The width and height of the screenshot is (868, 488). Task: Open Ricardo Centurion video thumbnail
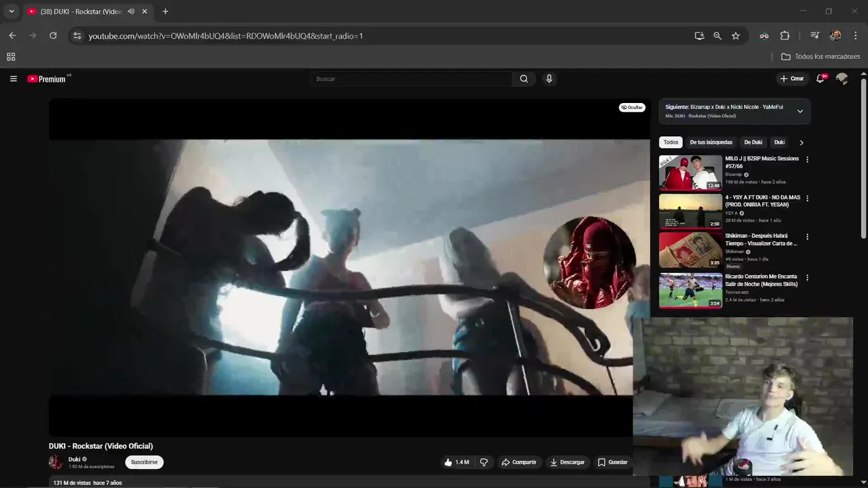pyautogui.click(x=690, y=290)
